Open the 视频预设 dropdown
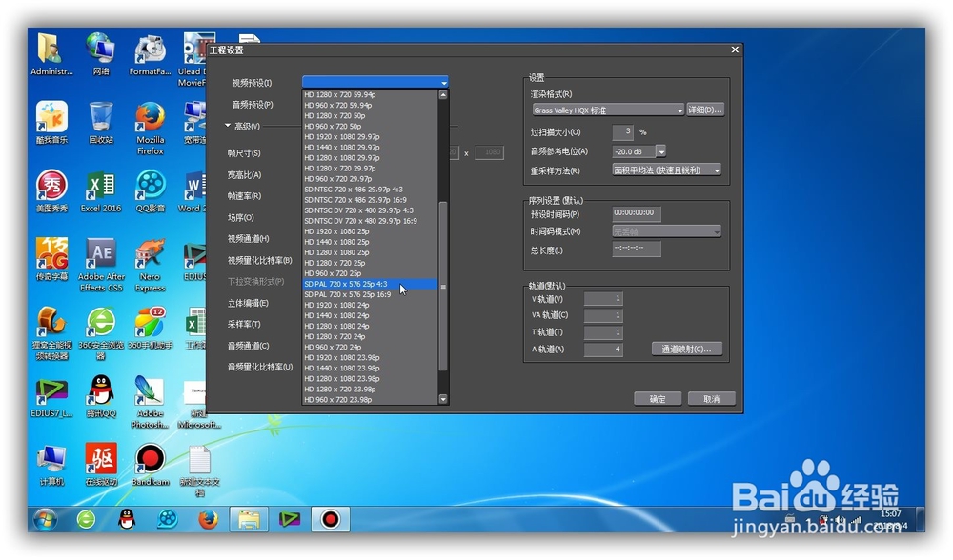The image size is (953, 560). 375,82
